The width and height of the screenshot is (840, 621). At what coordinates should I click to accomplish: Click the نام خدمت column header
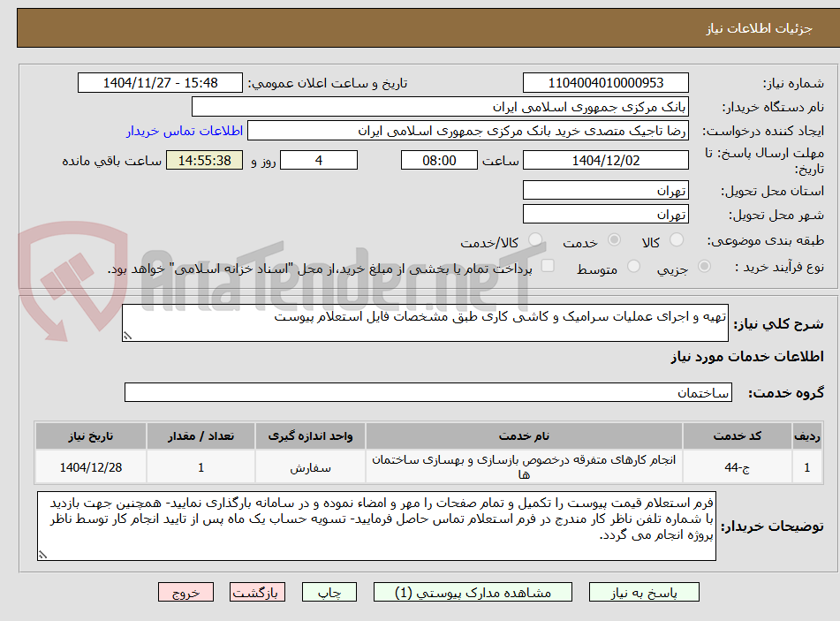[x=524, y=436]
